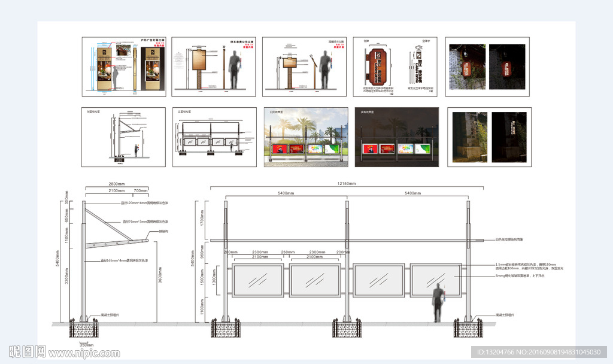
Task: Click the 960mm vertical dimension
Action: click(202, 251)
